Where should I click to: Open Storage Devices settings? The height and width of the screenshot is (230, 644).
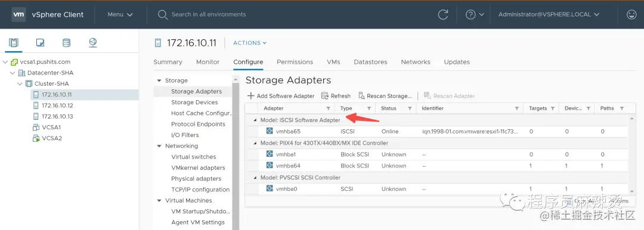194,102
